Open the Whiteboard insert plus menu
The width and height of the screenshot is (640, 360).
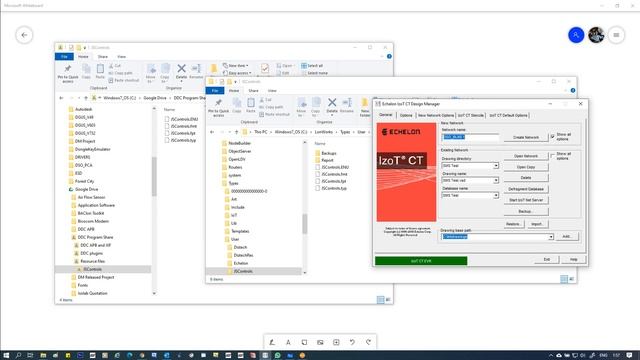[x=336, y=342]
